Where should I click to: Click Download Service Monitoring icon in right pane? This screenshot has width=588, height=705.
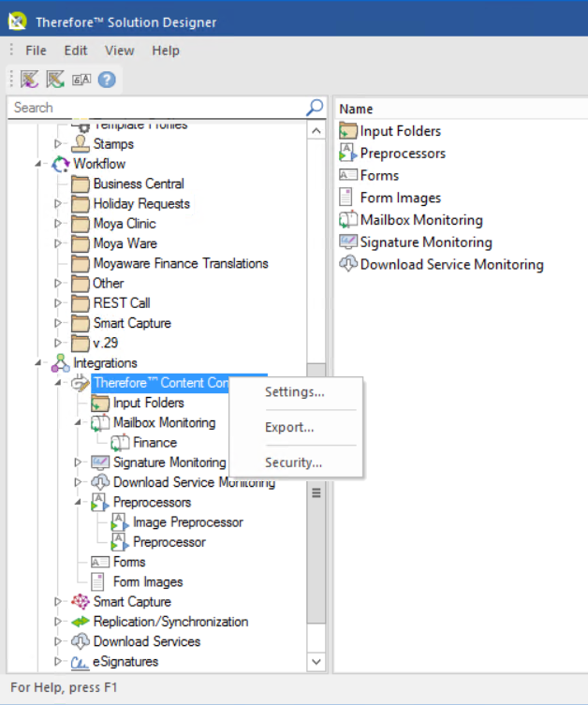tap(348, 264)
